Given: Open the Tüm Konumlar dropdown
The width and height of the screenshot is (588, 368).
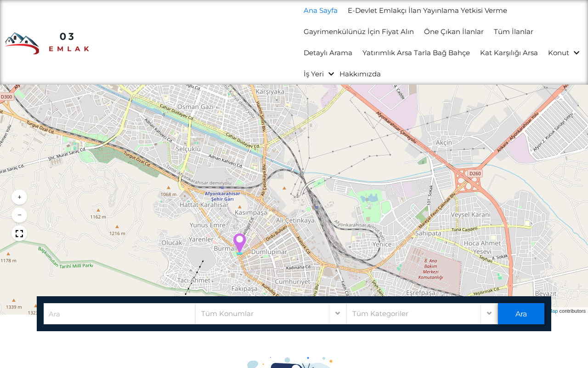Looking at the screenshot, I should click(271, 314).
